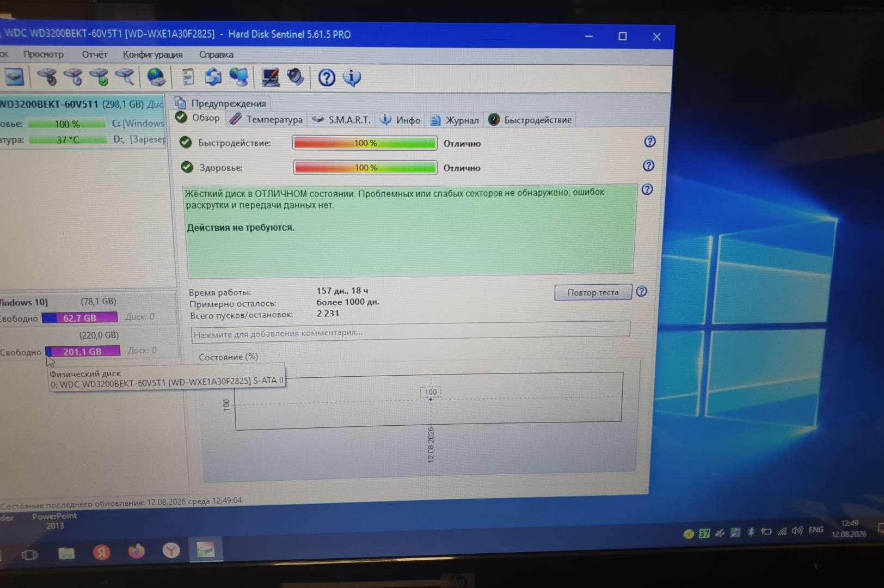Click the tray temperature 37 icon

click(x=704, y=534)
